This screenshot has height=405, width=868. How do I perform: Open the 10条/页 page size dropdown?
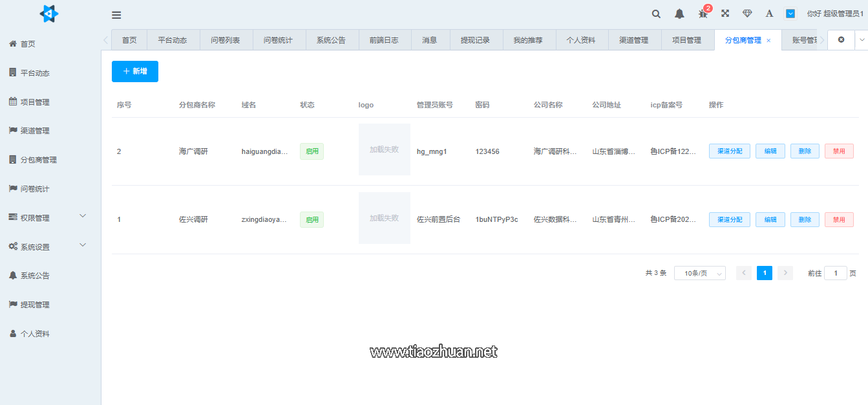coord(699,273)
